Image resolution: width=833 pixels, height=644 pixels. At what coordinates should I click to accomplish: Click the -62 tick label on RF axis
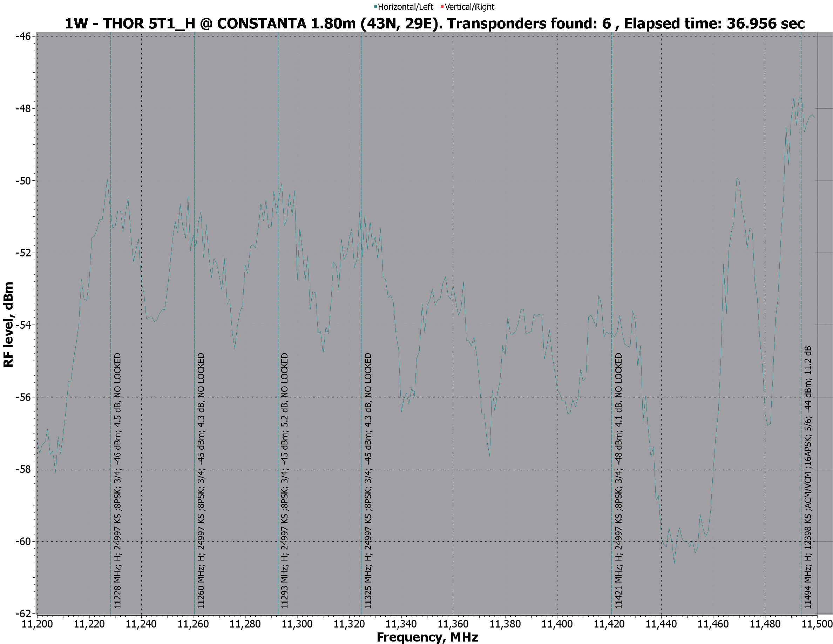click(x=23, y=613)
